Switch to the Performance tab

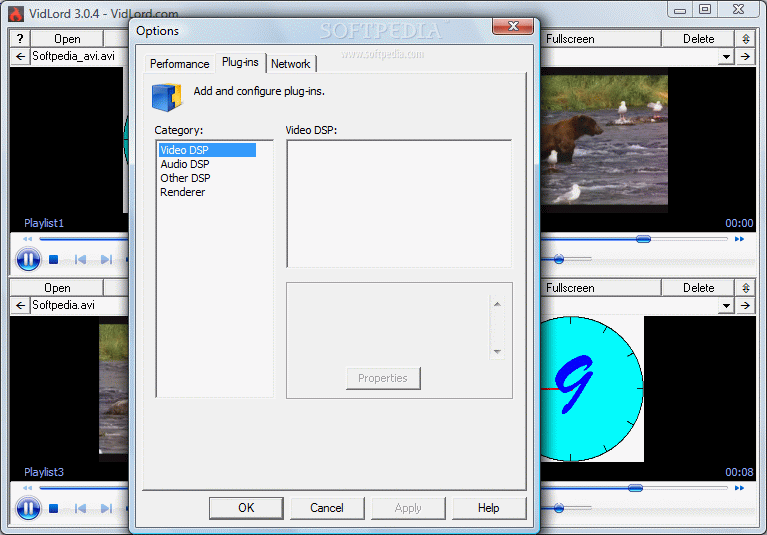point(180,64)
